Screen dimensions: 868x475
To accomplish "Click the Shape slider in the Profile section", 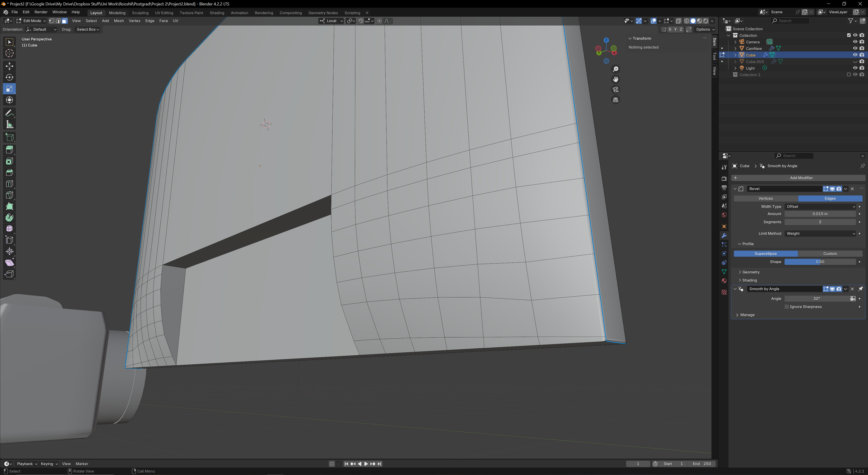I will tap(820, 262).
